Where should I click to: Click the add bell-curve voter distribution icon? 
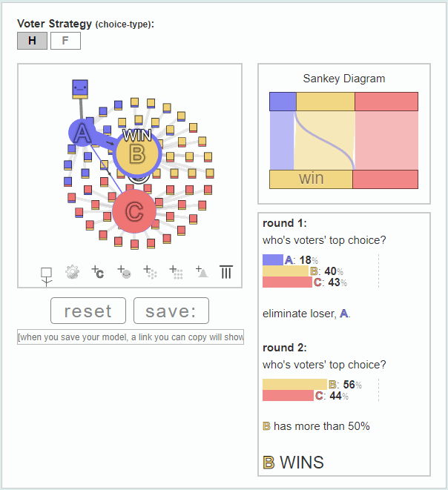(x=202, y=272)
